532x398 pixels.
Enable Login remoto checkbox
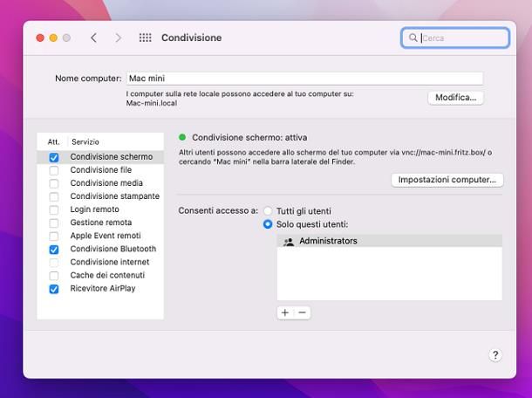click(53, 209)
